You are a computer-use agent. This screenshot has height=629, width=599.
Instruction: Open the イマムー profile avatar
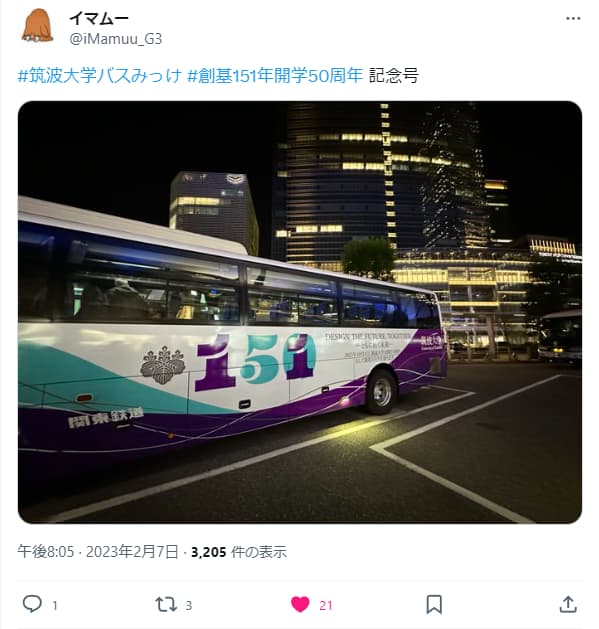(x=37, y=26)
